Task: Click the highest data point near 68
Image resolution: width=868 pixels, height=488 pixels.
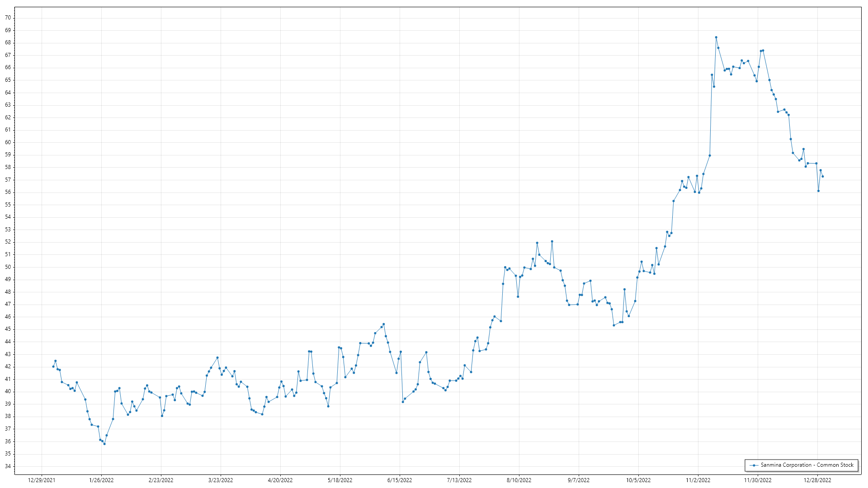Action: tap(716, 38)
